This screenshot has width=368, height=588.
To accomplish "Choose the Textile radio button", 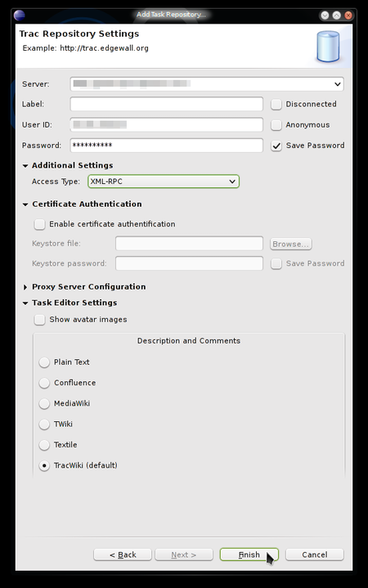I will click(44, 445).
